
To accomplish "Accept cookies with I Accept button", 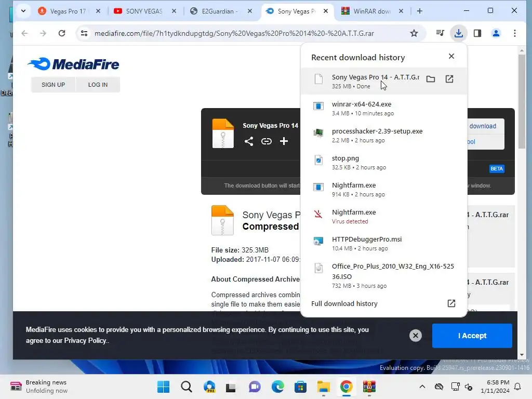I will [x=472, y=336].
